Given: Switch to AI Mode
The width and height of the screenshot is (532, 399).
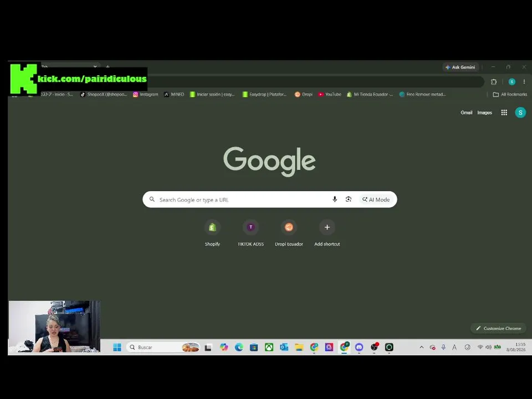Looking at the screenshot, I should point(376,199).
